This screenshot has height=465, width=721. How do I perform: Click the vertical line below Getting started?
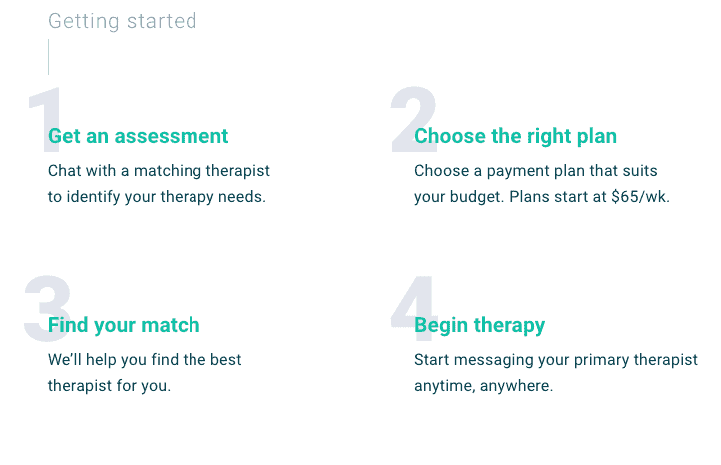[49, 57]
